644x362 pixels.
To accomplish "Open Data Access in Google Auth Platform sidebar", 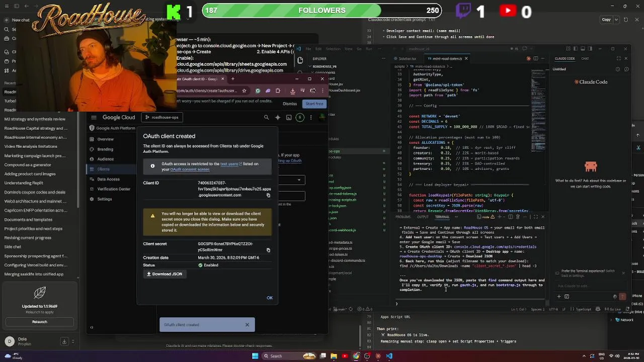I will pyautogui.click(x=108, y=179).
